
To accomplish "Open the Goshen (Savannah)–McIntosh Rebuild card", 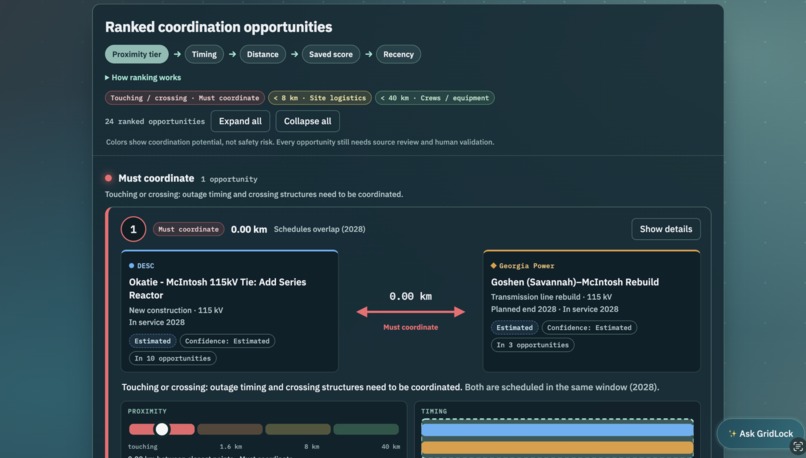I will [x=592, y=310].
